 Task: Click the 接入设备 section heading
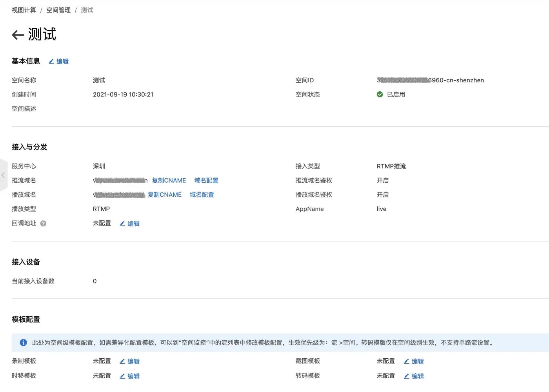(26, 262)
